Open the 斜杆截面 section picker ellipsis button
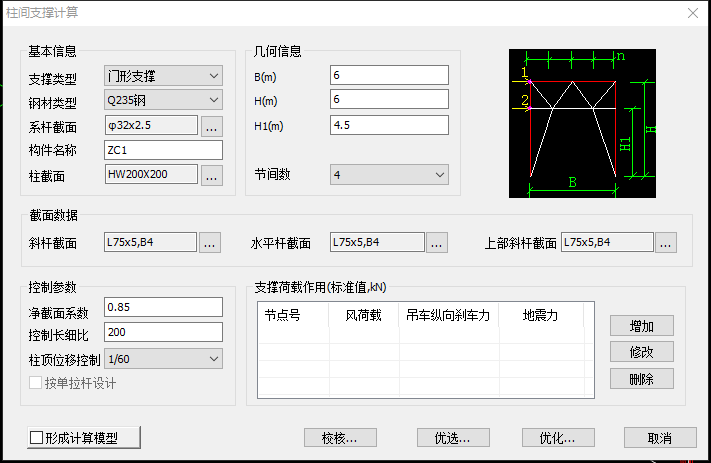The height and width of the screenshot is (463, 711). (x=209, y=243)
